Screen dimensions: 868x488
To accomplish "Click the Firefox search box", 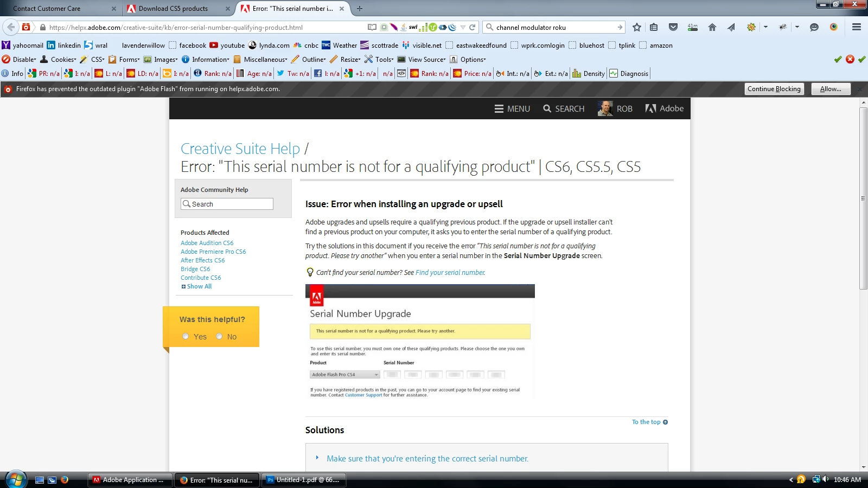I will tap(553, 27).
